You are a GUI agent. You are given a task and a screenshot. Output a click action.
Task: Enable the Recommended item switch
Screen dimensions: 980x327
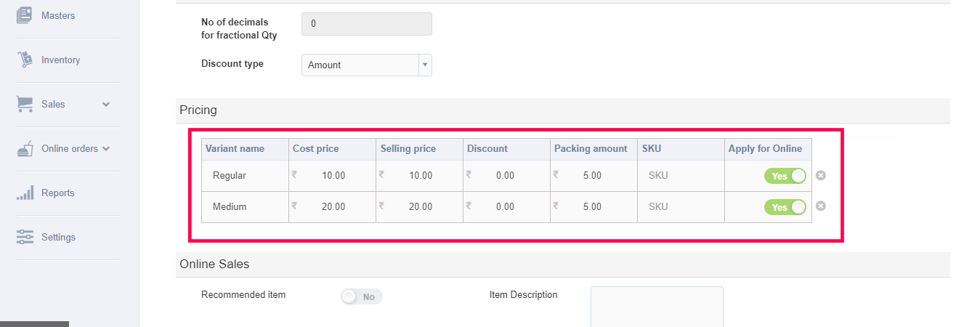click(361, 296)
